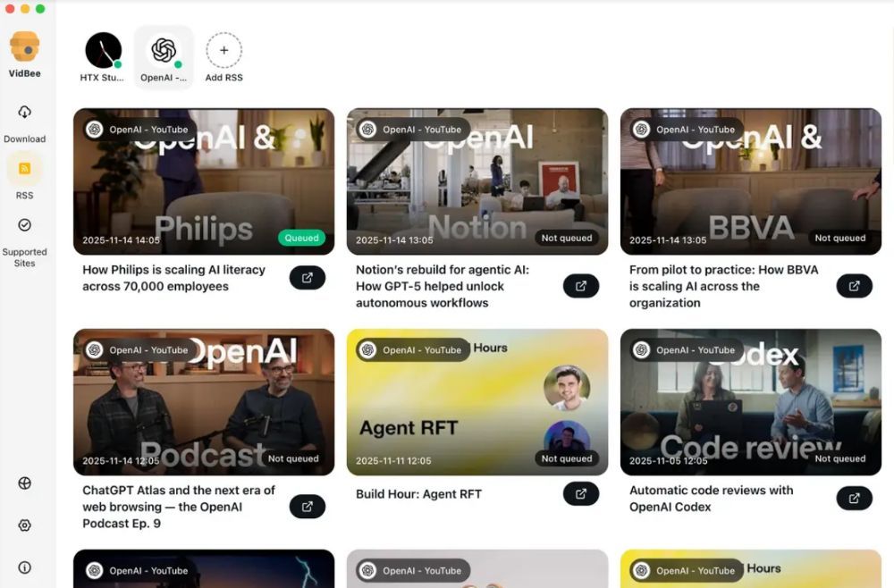Select the RSS sidebar icon

point(24,169)
